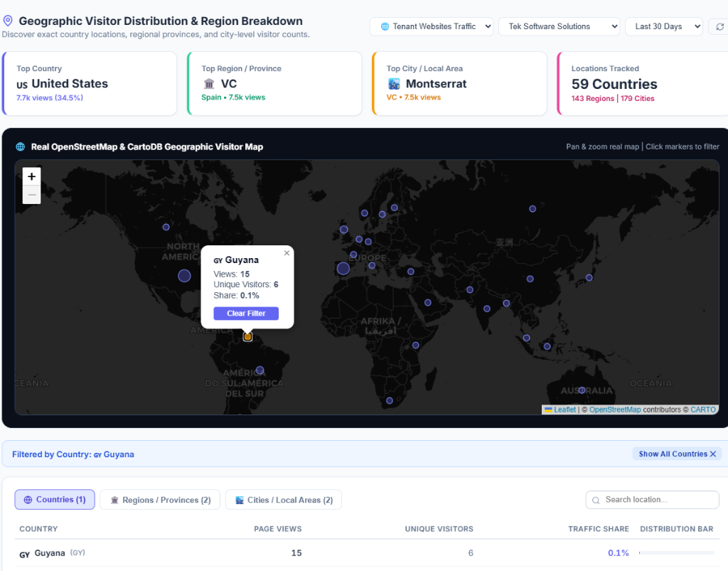
Task: Click the Canada map marker
Action: click(x=166, y=227)
